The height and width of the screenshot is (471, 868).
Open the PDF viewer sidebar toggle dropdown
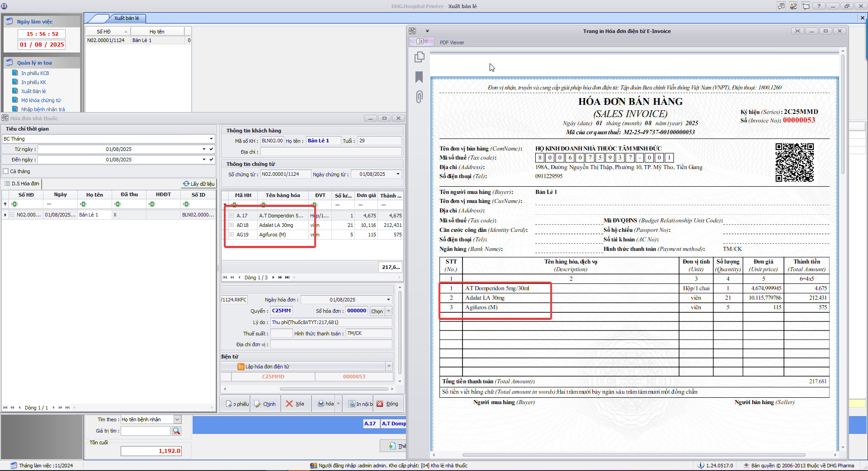(x=421, y=42)
